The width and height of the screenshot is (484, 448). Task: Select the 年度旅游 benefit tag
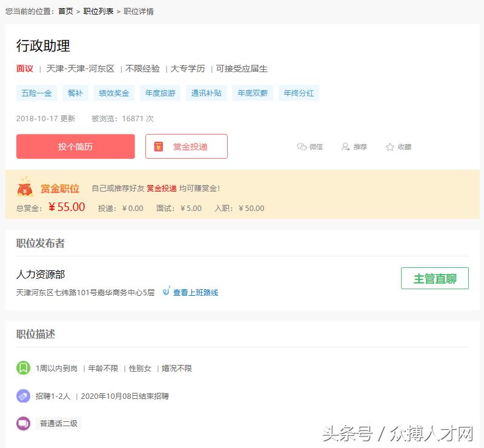pyautogui.click(x=160, y=93)
